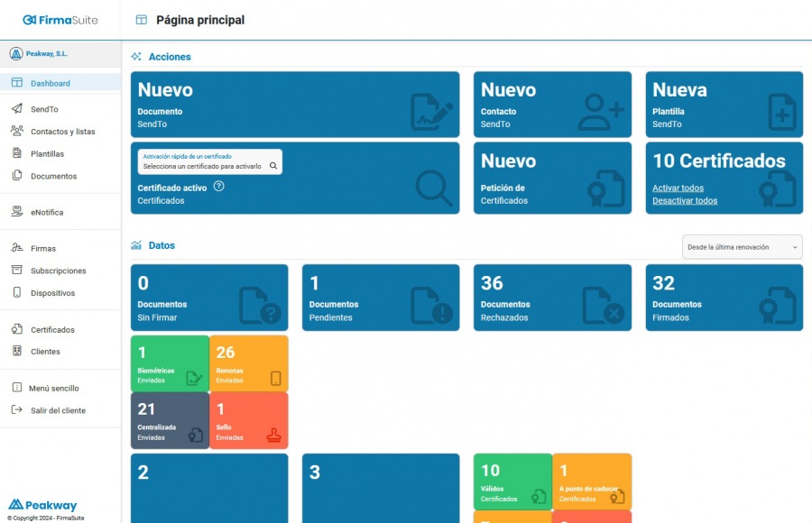Select the Firmas pen icon

coord(18,248)
